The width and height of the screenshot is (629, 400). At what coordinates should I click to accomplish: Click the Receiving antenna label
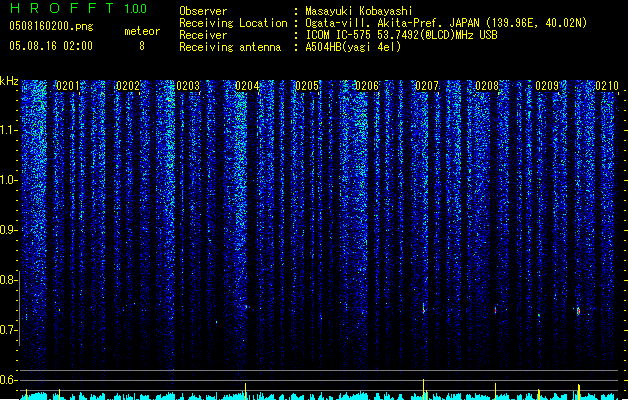click(230, 47)
